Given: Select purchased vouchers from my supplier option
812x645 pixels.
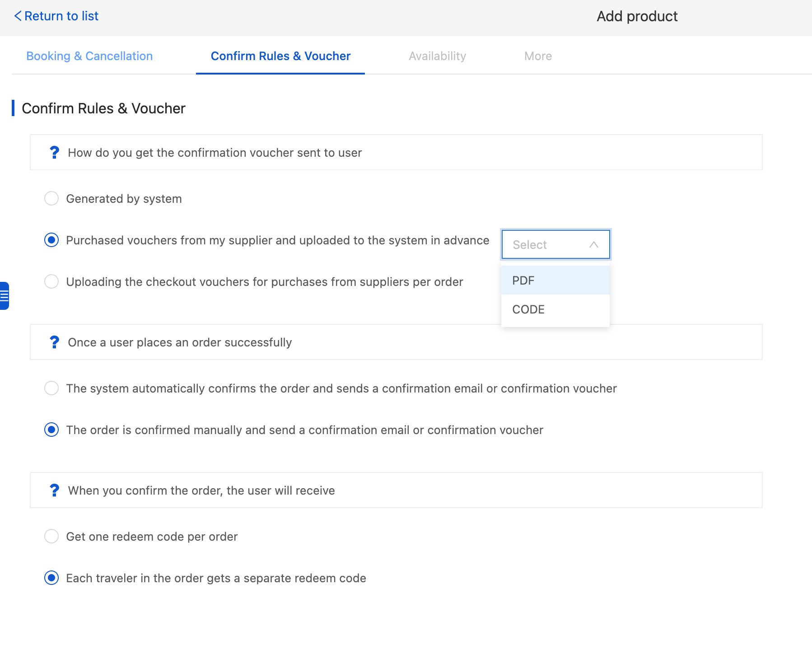Looking at the screenshot, I should tap(51, 240).
